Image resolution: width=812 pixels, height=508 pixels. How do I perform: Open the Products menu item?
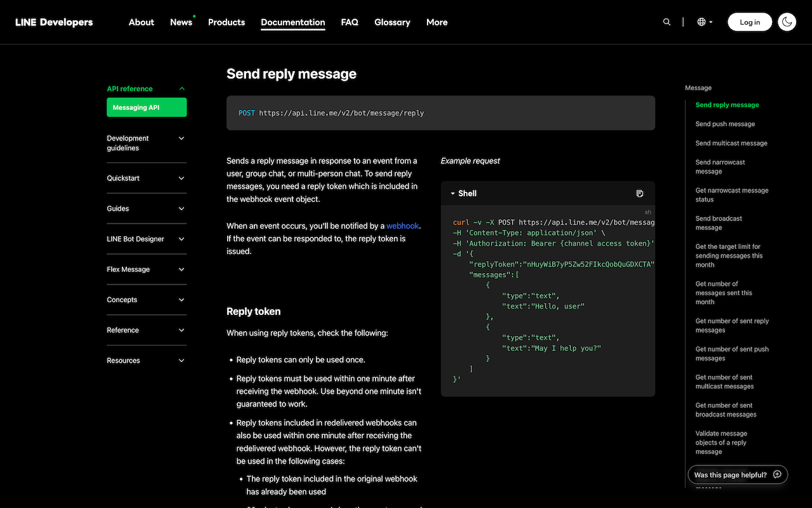(x=226, y=22)
